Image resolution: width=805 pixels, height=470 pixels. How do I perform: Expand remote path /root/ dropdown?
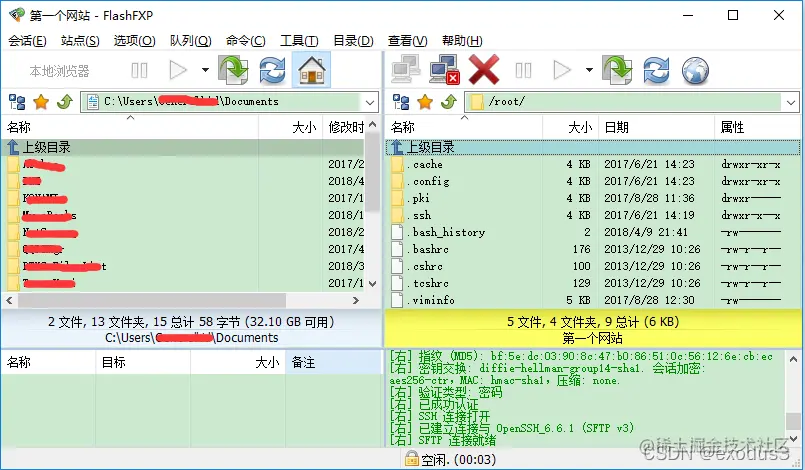point(791,102)
